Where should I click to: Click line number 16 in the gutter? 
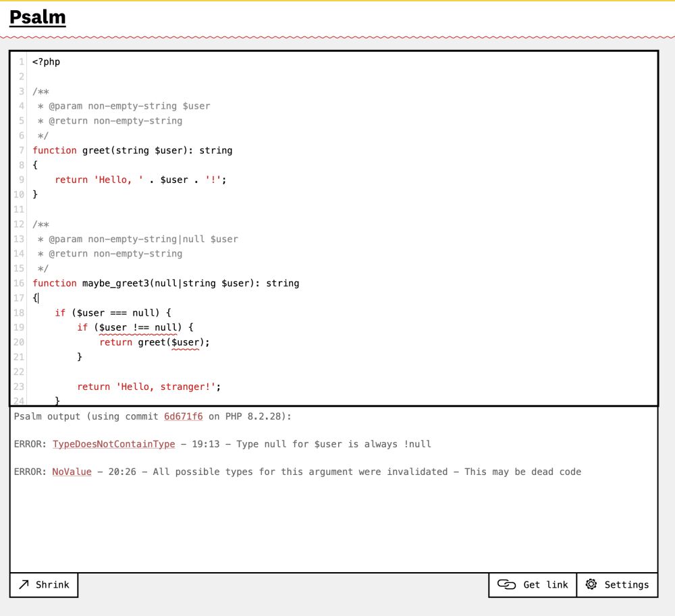[18, 283]
